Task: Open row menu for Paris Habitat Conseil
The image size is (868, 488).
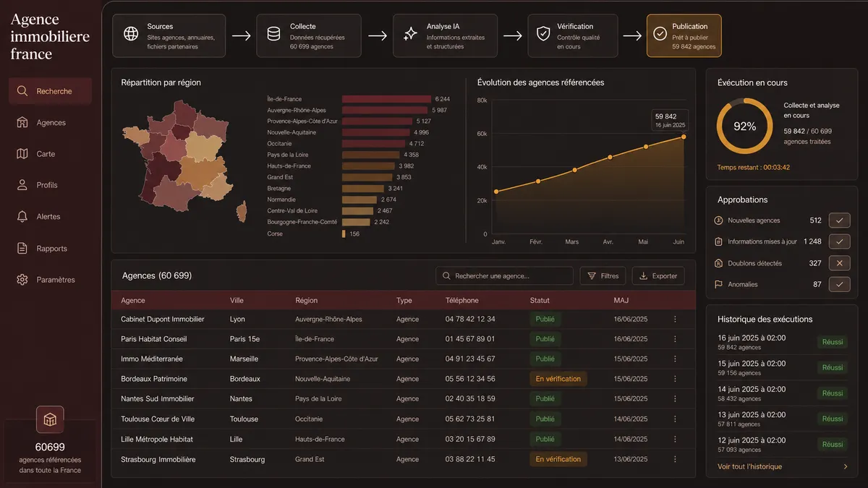Action: pos(675,339)
